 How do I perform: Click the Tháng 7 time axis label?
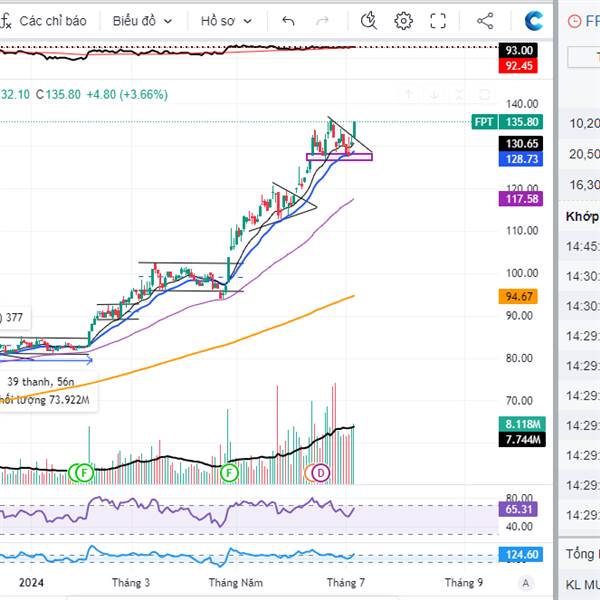346,583
